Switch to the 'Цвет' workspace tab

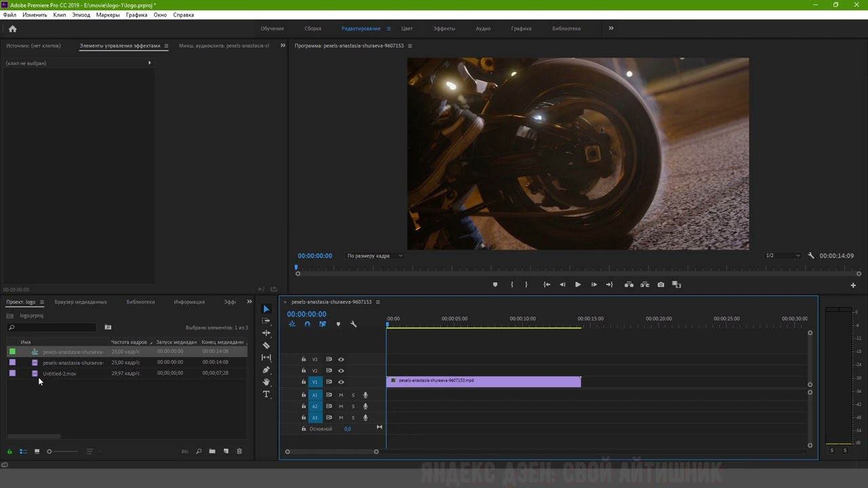[x=407, y=28]
